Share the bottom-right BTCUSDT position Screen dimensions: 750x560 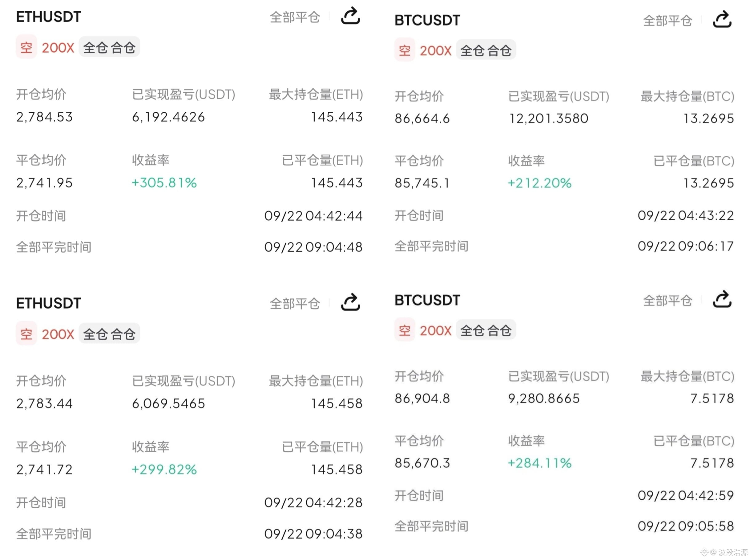pos(722,299)
